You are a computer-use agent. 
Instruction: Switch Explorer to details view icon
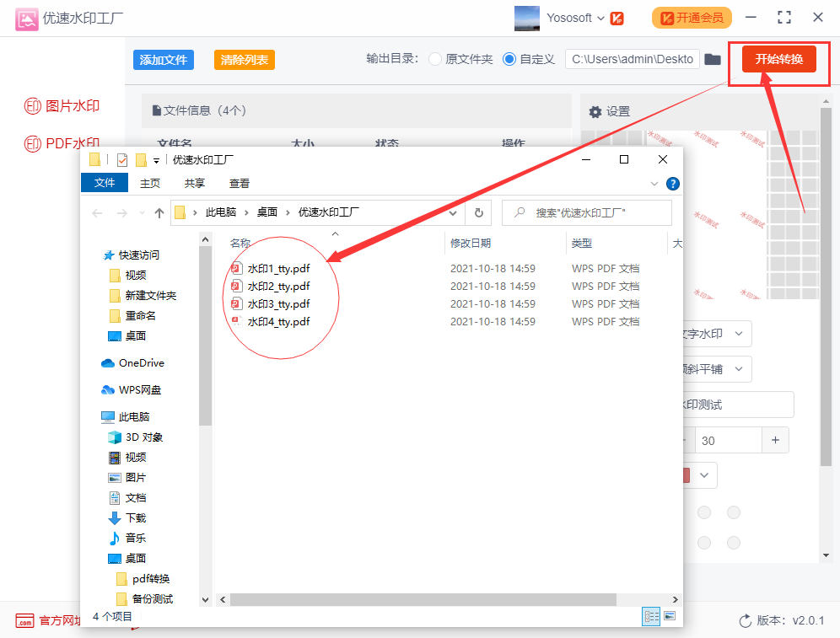pos(651,616)
